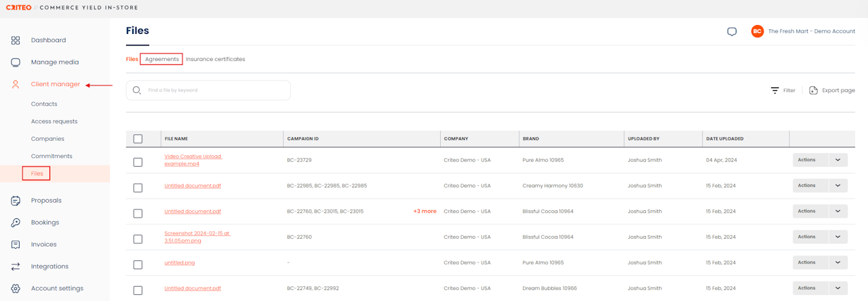The width and height of the screenshot is (868, 301).
Task: Toggle the select-all checkbox in table header
Action: coord(138,139)
